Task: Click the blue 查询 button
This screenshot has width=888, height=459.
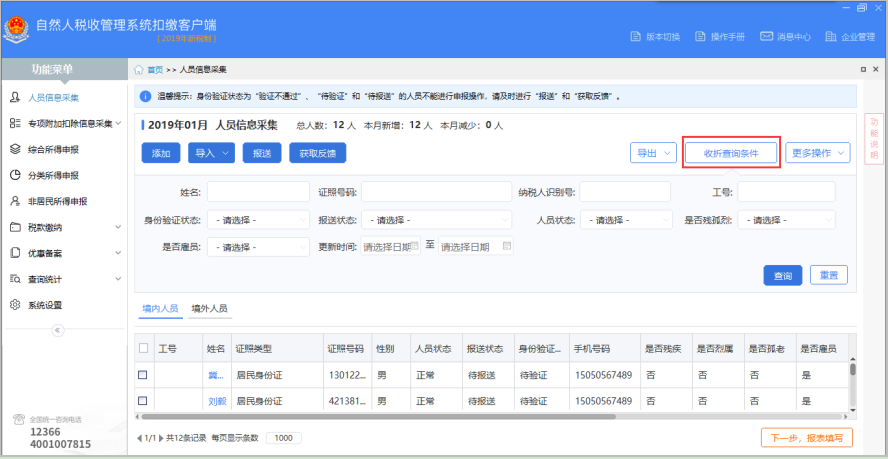Action: click(783, 275)
